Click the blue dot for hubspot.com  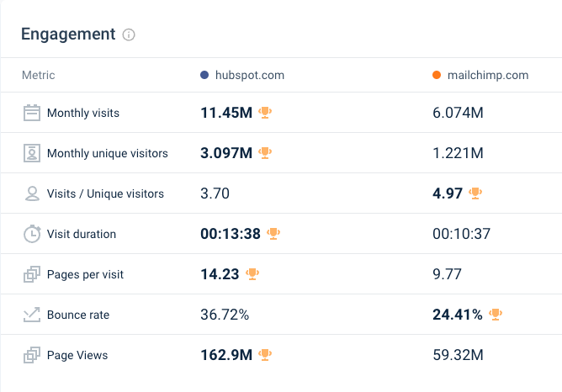(x=204, y=75)
